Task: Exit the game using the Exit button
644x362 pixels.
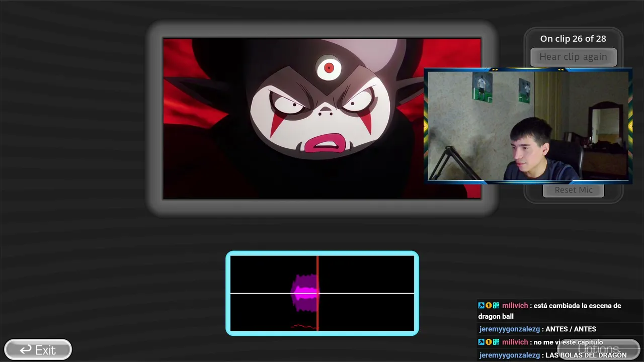Action: click(38, 349)
